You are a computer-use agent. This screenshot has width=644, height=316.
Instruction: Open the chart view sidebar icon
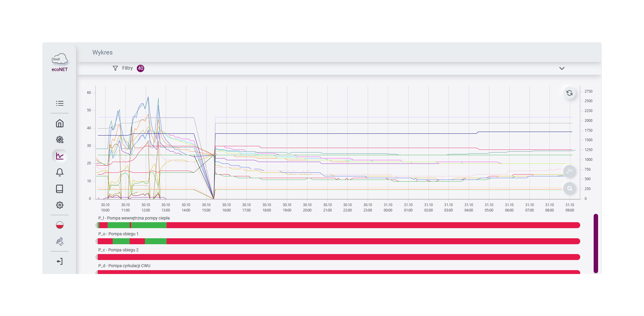pyautogui.click(x=60, y=156)
